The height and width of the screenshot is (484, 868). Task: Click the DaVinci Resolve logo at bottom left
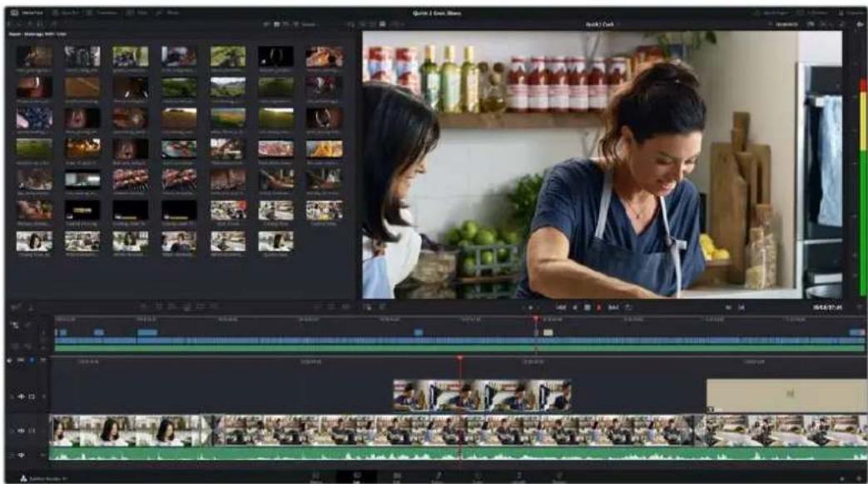pos(24,478)
